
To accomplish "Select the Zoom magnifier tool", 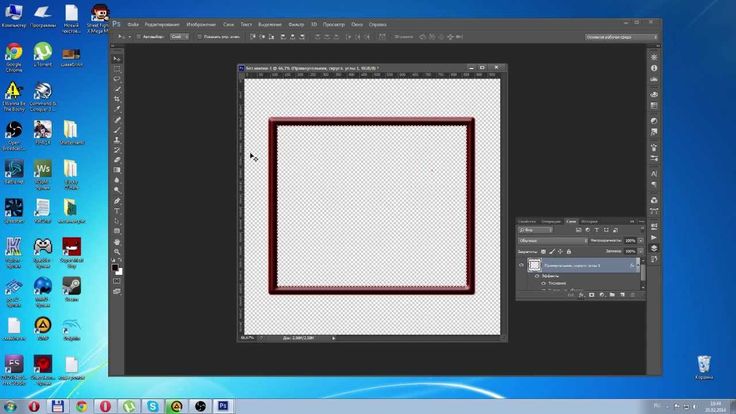I will pos(117,253).
